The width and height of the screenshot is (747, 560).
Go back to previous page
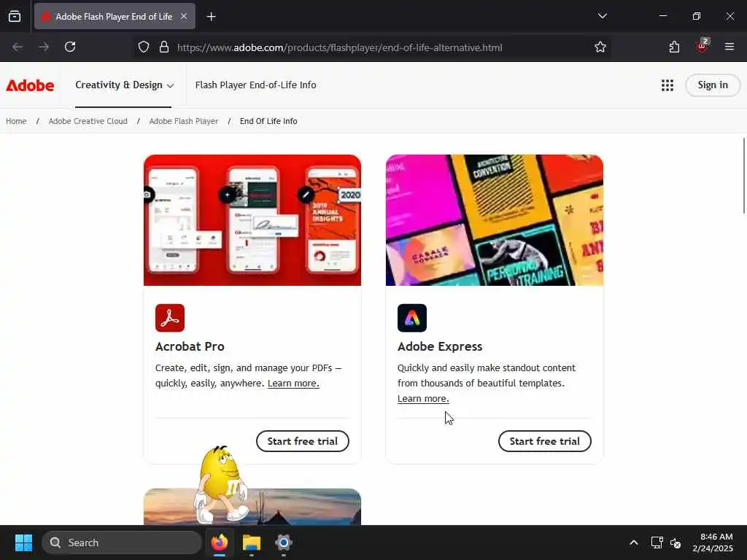click(18, 47)
